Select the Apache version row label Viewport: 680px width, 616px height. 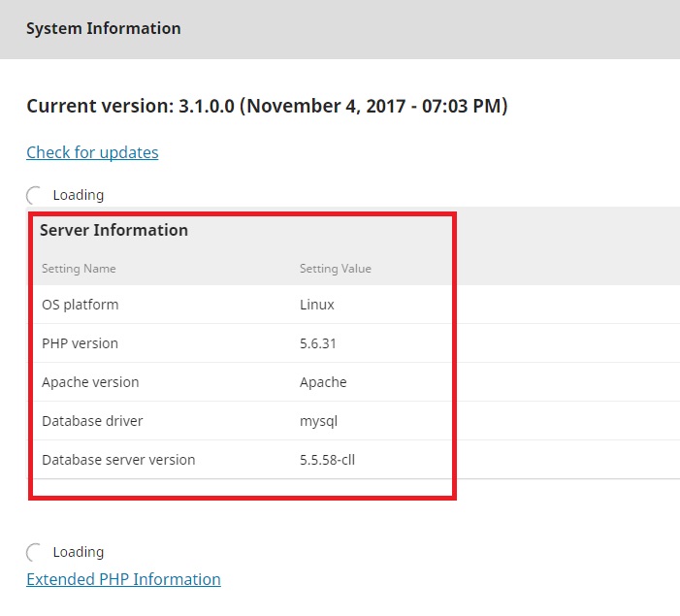point(90,382)
